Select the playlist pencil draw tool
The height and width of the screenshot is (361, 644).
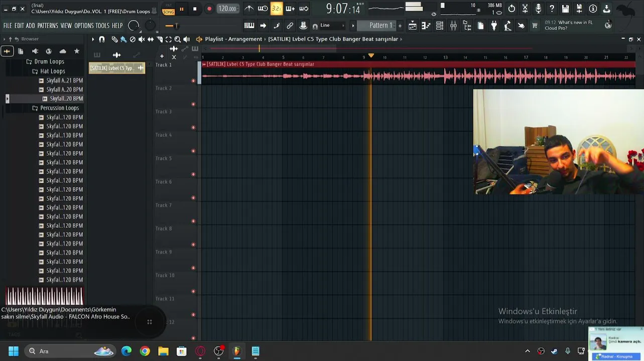[114, 39]
